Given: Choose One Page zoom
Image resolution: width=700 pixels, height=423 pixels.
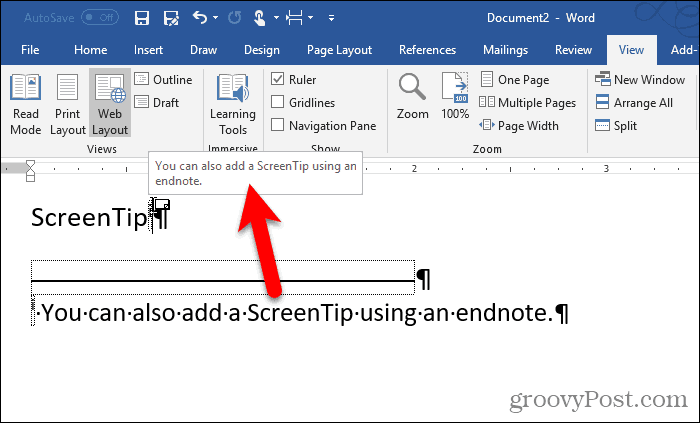Looking at the screenshot, I should pyautogui.click(x=515, y=79).
